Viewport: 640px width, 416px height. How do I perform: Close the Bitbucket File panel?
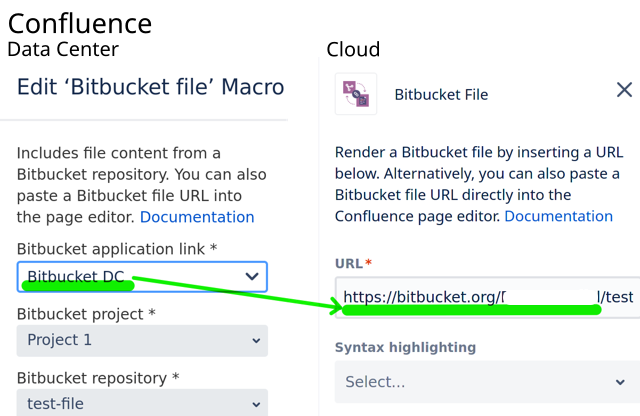(624, 90)
